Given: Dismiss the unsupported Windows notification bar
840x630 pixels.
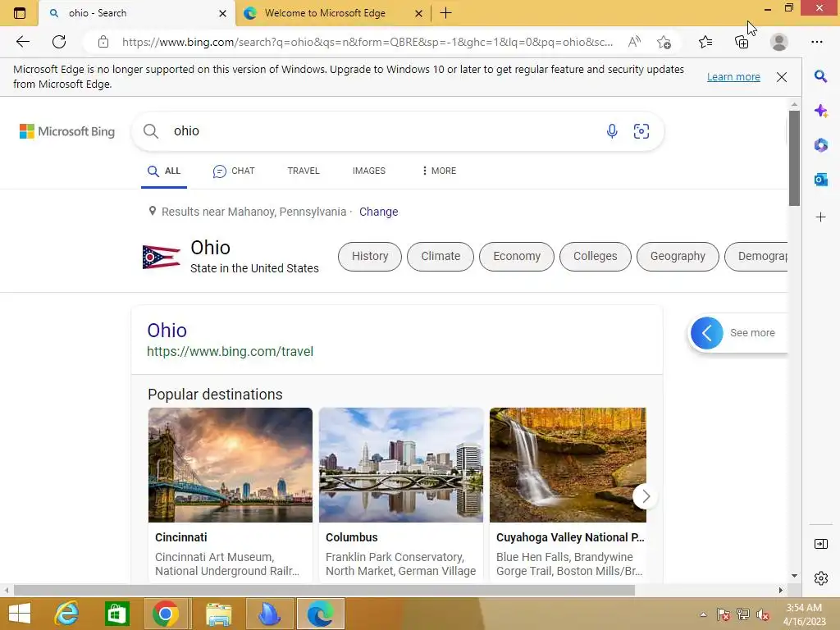Looking at the screenshot, I should click(x=782, y=77).
